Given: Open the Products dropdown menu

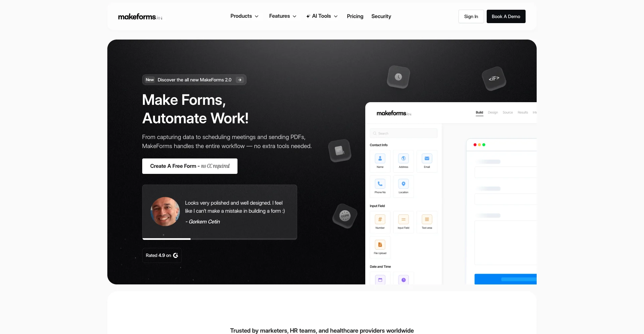Looking at the screenshot, I should [244, 16].
